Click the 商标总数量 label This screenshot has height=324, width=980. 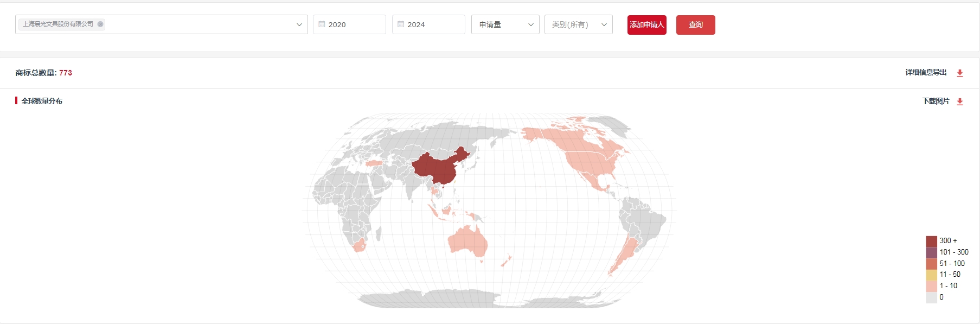(36, 73)
